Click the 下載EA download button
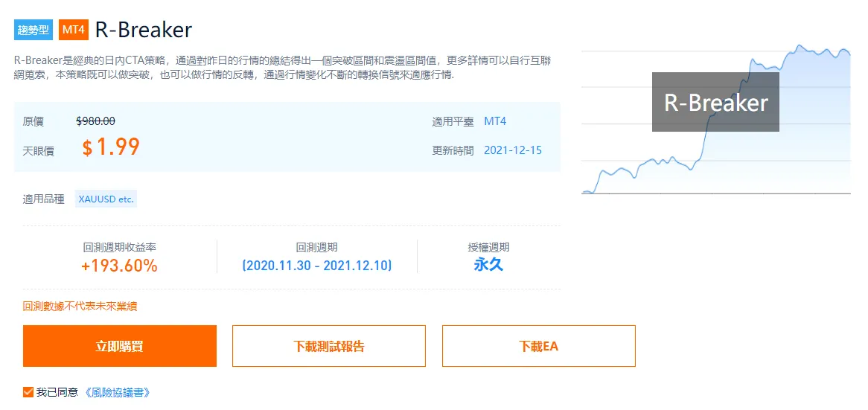Viewport: 868px width, 410px height. [x=539, y=346]
